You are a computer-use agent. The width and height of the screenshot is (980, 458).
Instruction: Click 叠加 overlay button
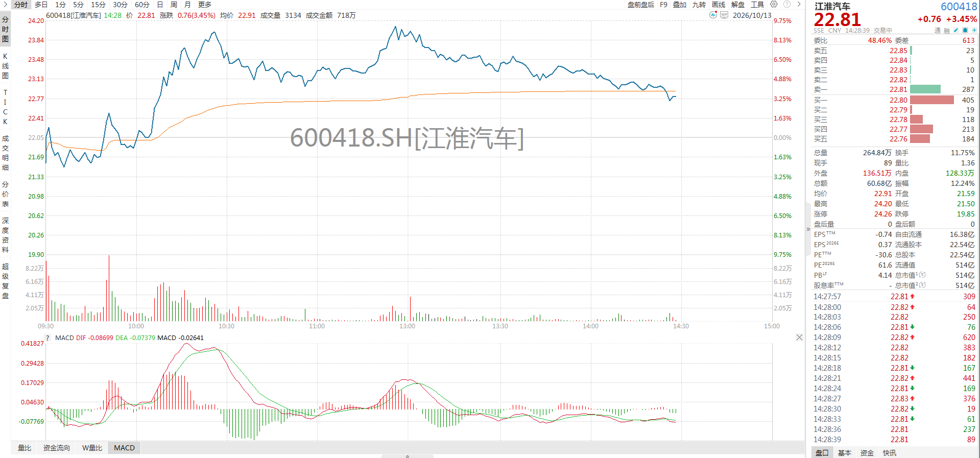[x=680, y=5]
